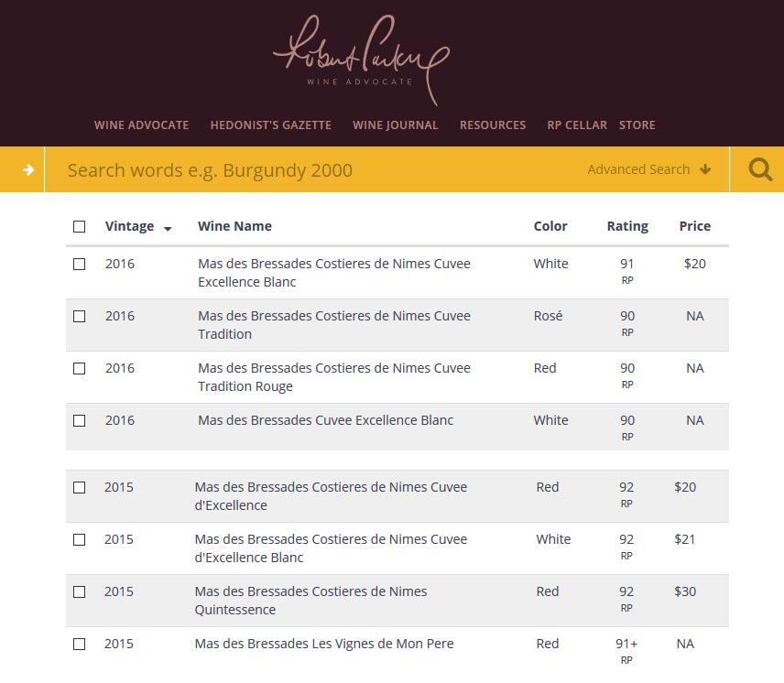784x683 pixels.
Task: Click the Robert Parker Wine Advocate logo
Action: click(x=361, y=57)
